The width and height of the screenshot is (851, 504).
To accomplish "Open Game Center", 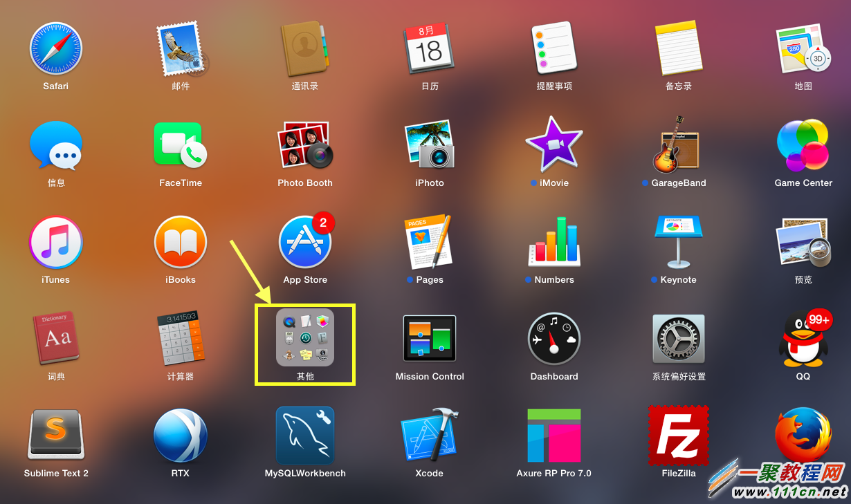I will [803, 145].
